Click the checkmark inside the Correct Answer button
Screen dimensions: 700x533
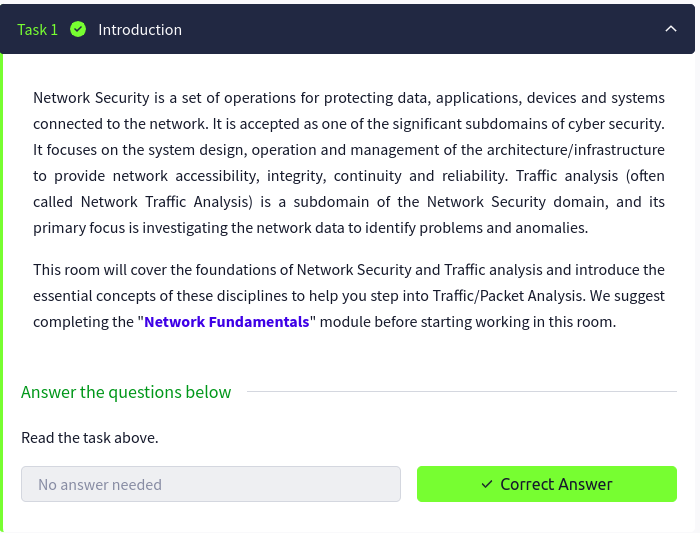(487, 484)
